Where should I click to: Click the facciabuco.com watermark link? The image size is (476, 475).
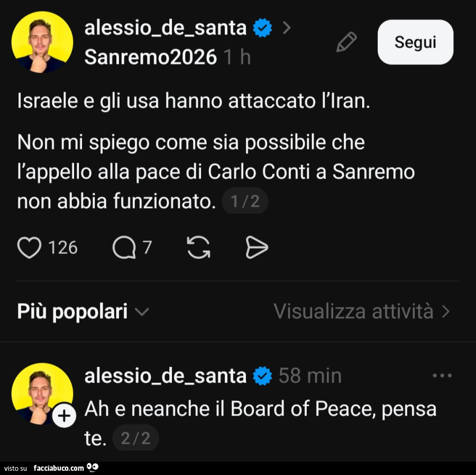tap(58, 468)
